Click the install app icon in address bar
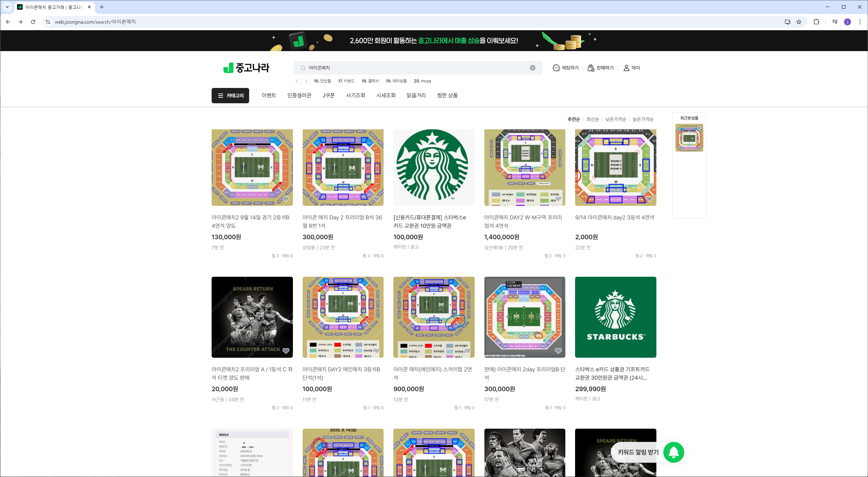The width and height of the screenshot is (868, 477). [788, 22]
